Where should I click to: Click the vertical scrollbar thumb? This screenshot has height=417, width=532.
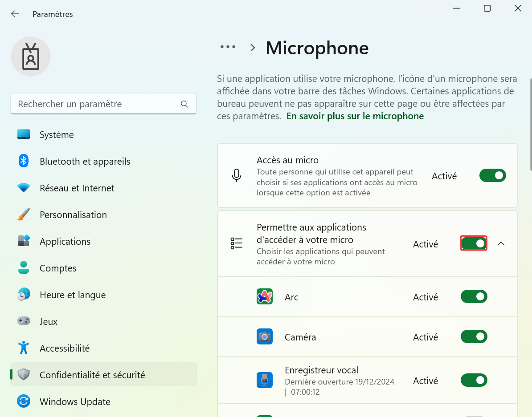tap(531, 125)
